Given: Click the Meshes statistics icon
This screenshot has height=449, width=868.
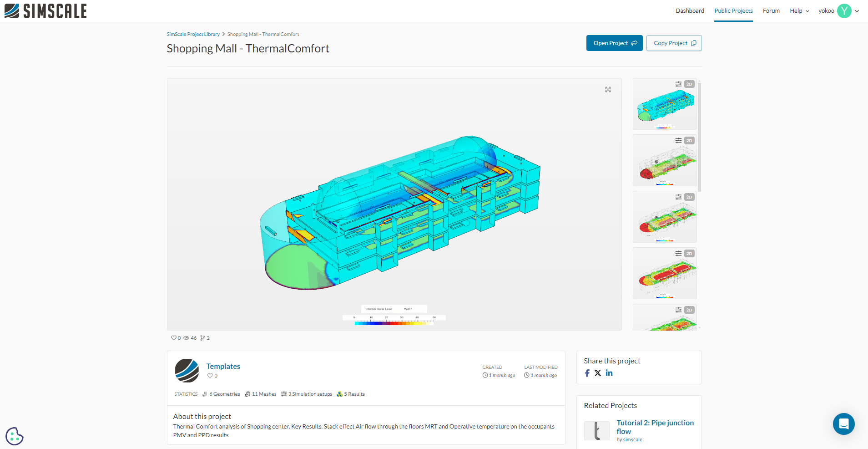Looking at the screenshot, I should (x=247, y=394).
